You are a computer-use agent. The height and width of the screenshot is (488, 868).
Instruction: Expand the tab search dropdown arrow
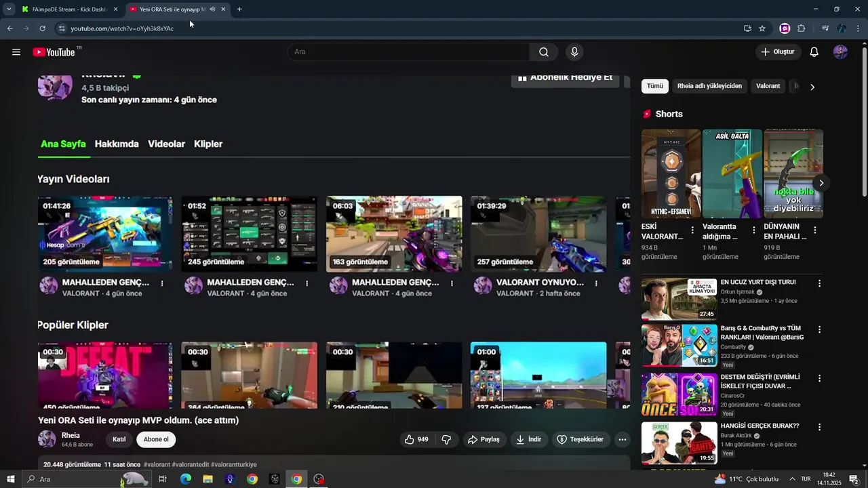pos(9,9)
